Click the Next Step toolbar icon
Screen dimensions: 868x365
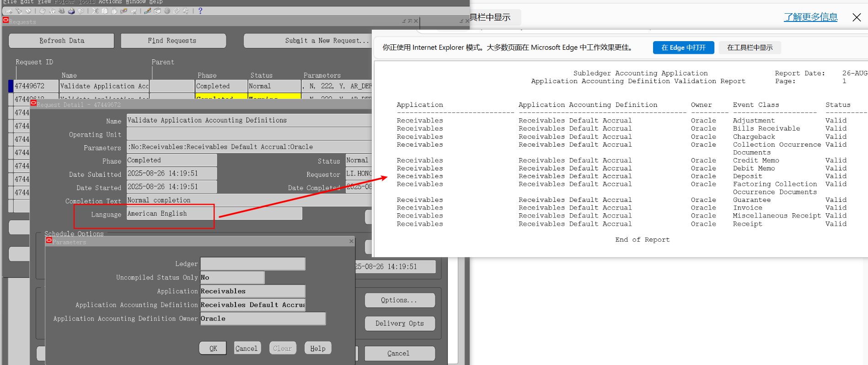[52, 11]
